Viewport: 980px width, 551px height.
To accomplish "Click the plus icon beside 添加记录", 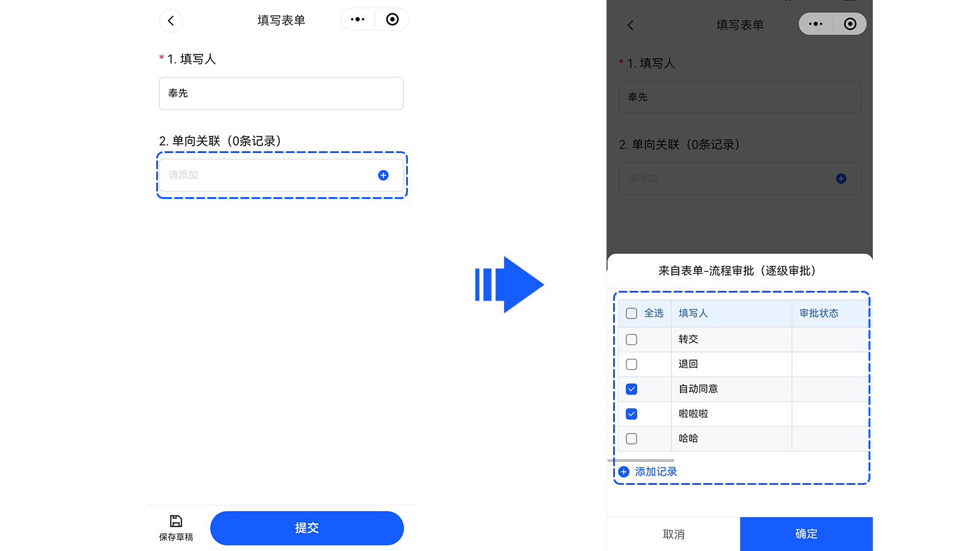I will coord(624,471).
